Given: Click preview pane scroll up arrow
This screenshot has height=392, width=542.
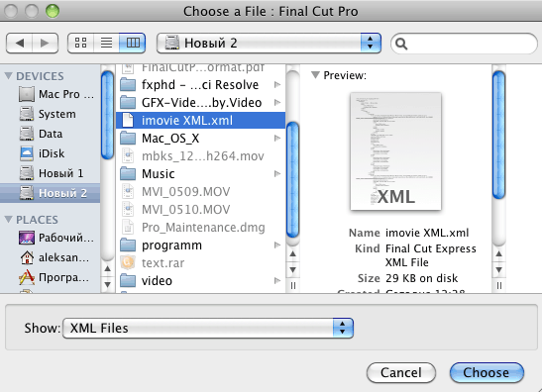Looking at the screenshot, I should click(498, 253).
